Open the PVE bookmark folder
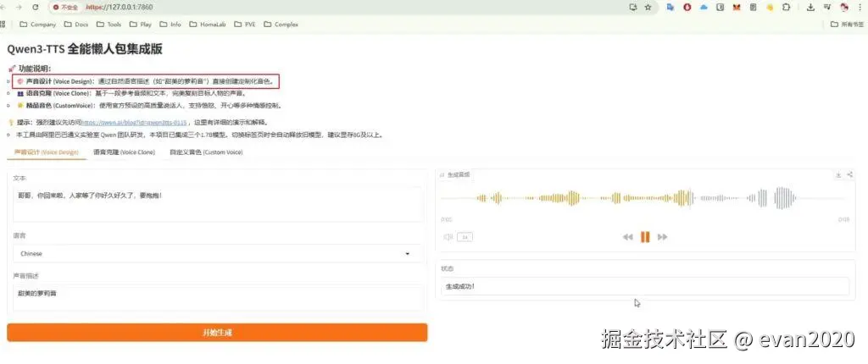 [x=245, y=25]
